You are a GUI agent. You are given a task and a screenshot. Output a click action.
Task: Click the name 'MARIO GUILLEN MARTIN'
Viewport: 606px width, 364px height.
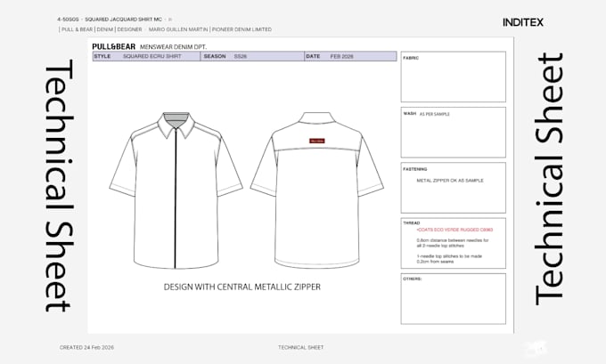[178, 29]
